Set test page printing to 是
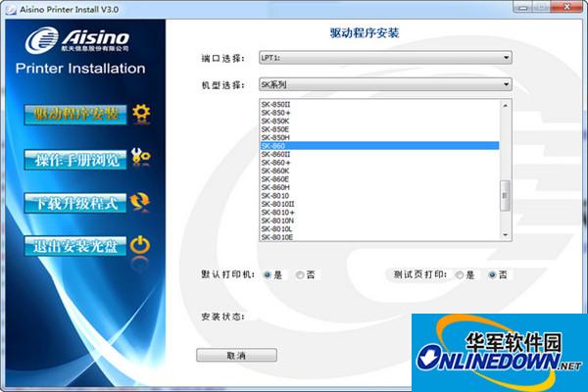Viewport: 588px width, 392px height. (x=460, y=275)
